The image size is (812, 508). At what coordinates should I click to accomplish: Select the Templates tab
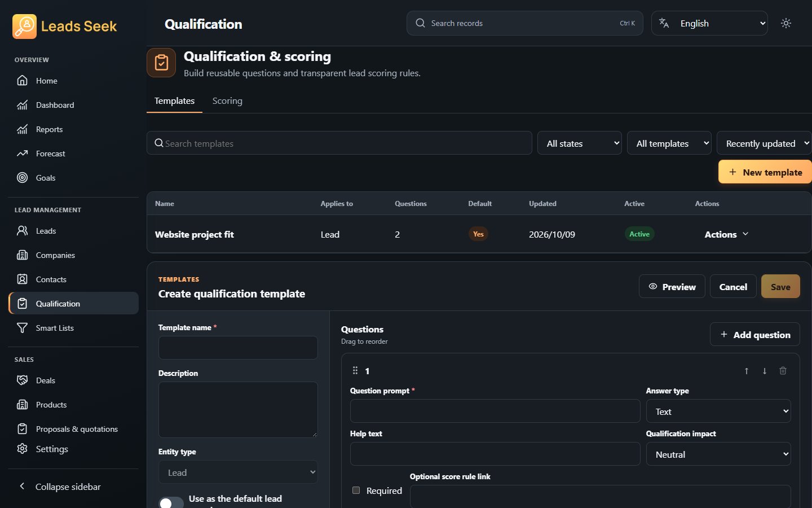pyautogui.click(x=174, y=101)
